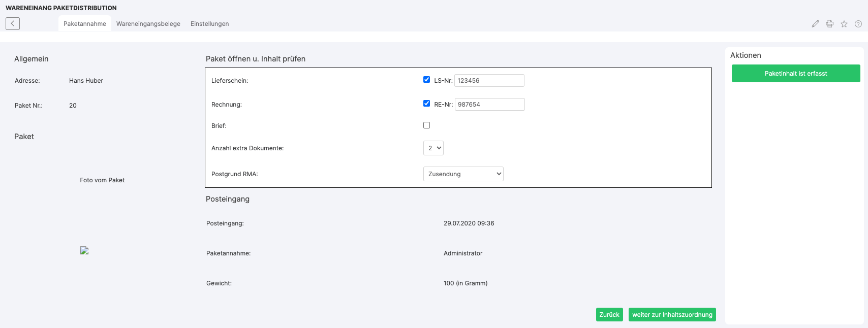Image resolution: width=868 pixels, height=328 pixels.
Task: Click the Zurück button
Action: (609, 315)
